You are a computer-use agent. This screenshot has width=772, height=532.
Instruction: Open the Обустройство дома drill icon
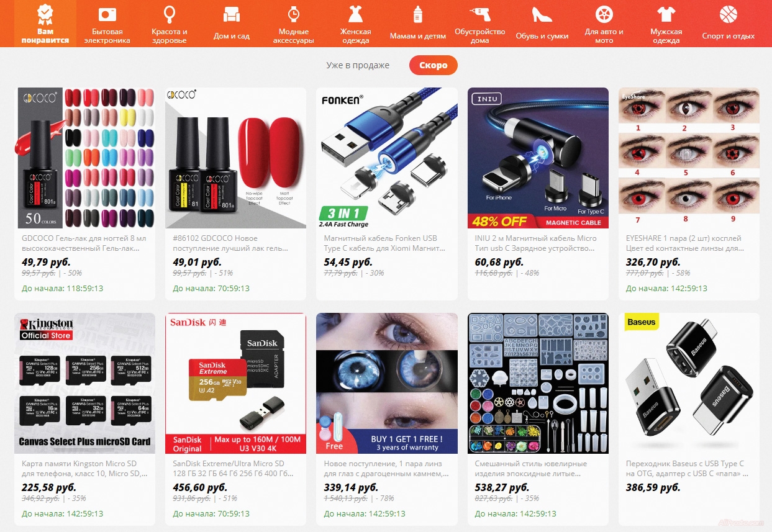pos(479,14)
